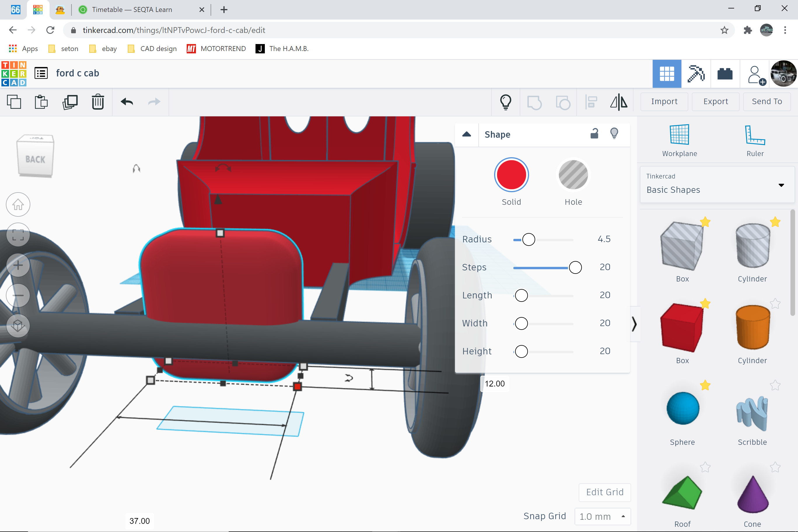This screenshot has height=532, width=798.
Task: Set shape to Hole
Action: click(573, 175)
